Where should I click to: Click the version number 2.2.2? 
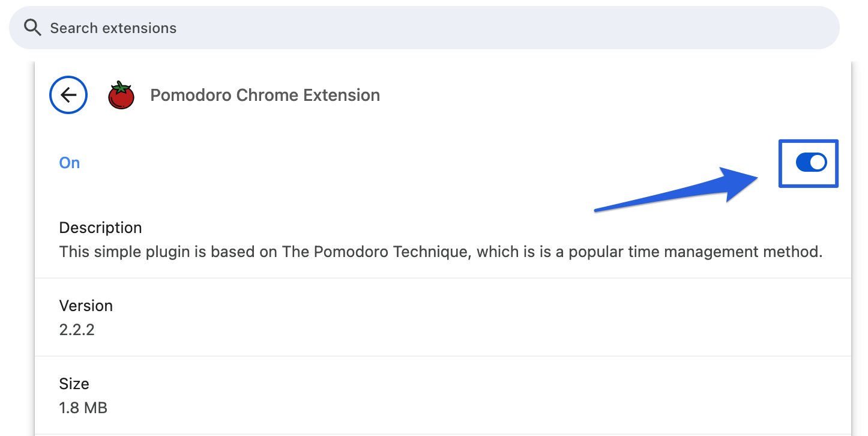click(77, 330)
